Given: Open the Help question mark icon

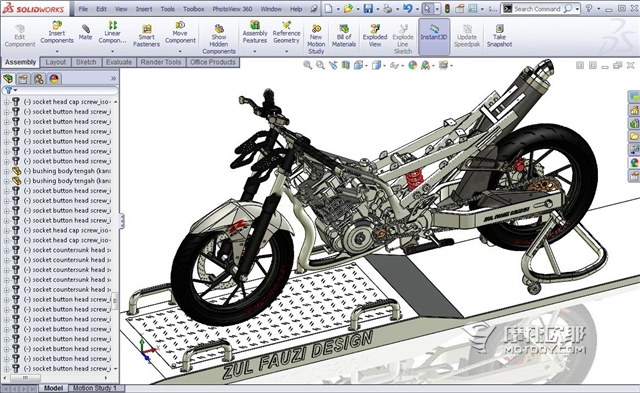Looking at the screenshot, I should pos(589,9).
